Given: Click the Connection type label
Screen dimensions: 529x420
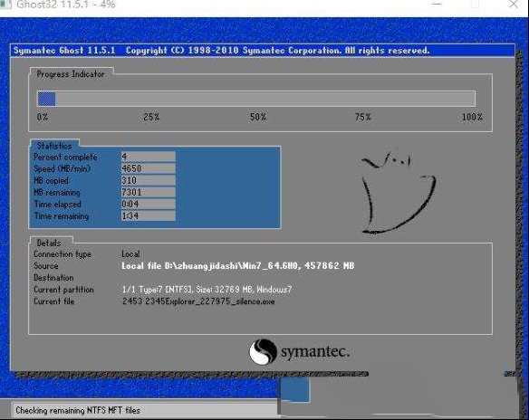Looking at the screenshot, I should (63, 254).
